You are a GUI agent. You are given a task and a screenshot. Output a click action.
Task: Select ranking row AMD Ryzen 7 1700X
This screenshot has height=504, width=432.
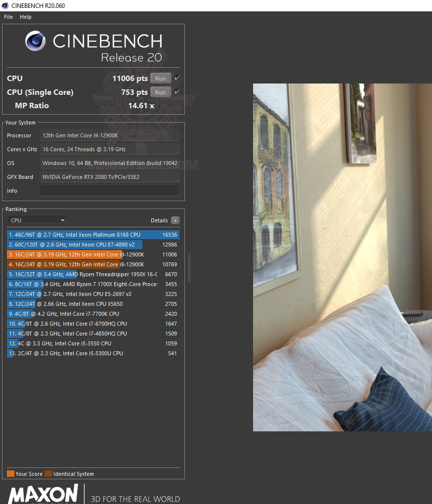click(x=93, y=284)
